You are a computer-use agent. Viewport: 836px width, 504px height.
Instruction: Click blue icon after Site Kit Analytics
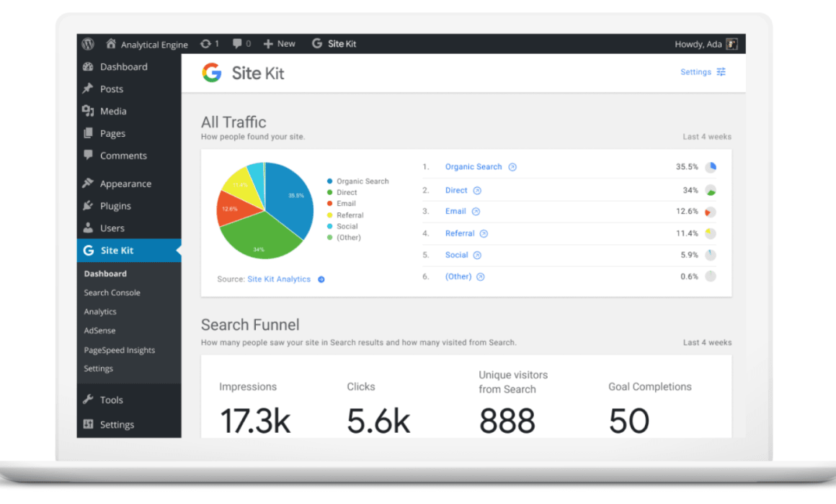pos(321,279)
